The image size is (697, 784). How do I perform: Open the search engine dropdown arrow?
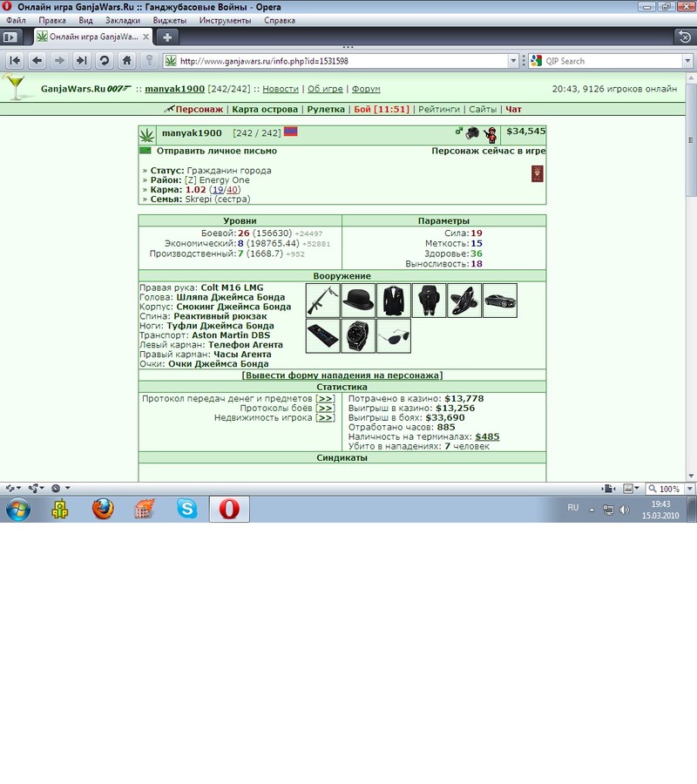coord(687,61)
